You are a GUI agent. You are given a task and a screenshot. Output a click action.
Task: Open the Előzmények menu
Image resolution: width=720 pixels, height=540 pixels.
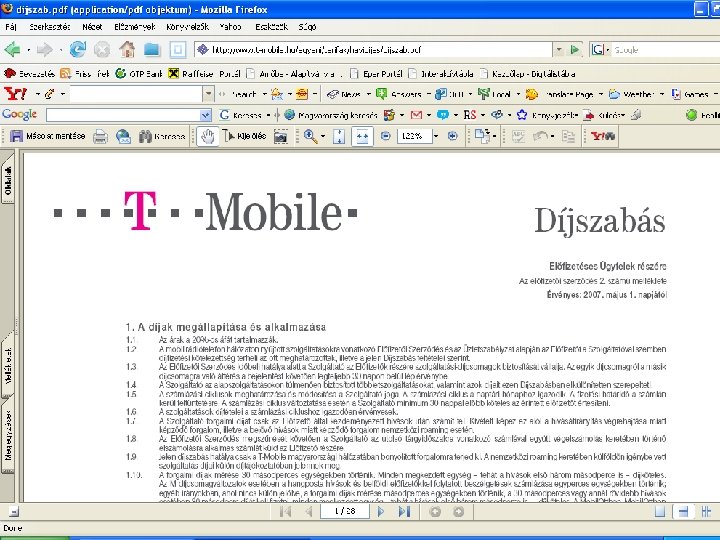[135, 27]
